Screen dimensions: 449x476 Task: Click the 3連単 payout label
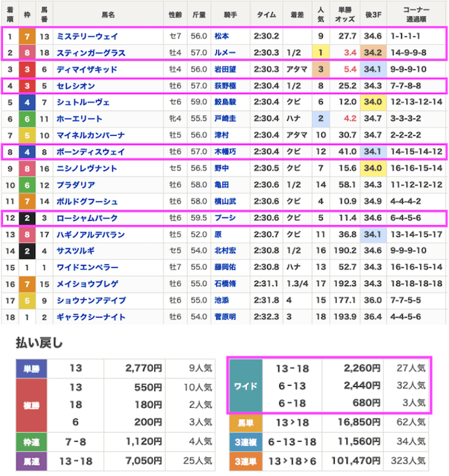point(246,462)
